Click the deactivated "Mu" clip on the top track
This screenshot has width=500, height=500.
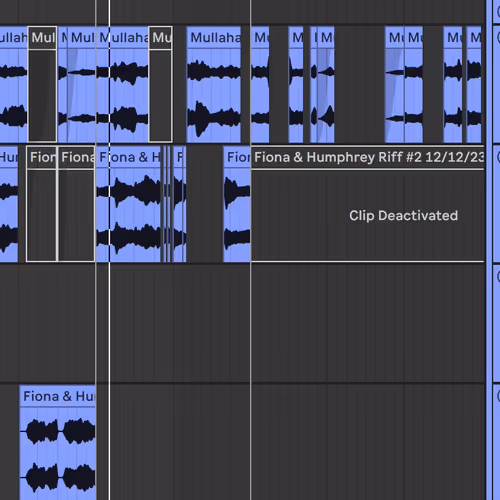click(160, 84)
